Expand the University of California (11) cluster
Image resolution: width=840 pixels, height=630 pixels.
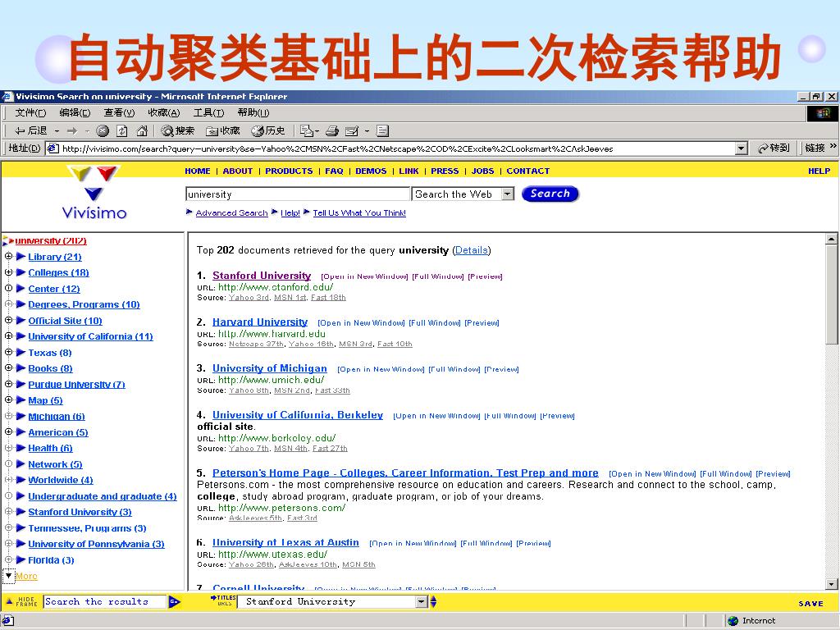click(x=8, y=336)
